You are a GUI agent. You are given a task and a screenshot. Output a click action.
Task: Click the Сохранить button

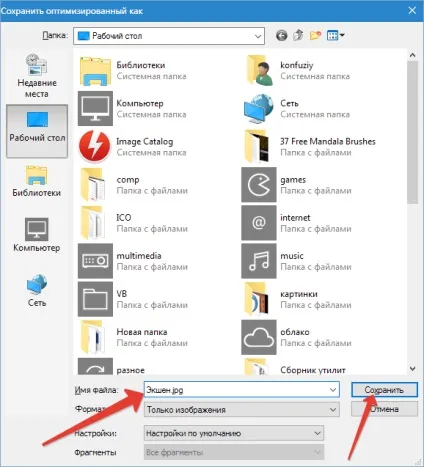(x=384, y=390)
